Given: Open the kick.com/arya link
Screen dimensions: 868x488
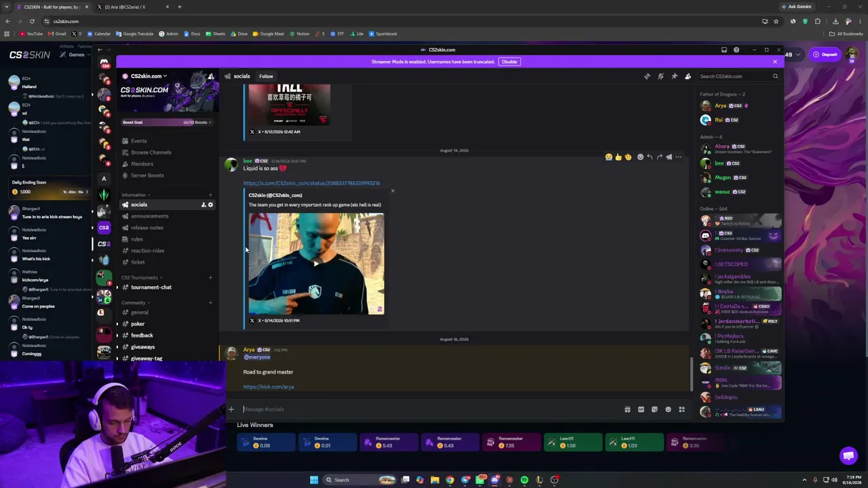Looking at the screenshot, I should [x=269, y=387].
